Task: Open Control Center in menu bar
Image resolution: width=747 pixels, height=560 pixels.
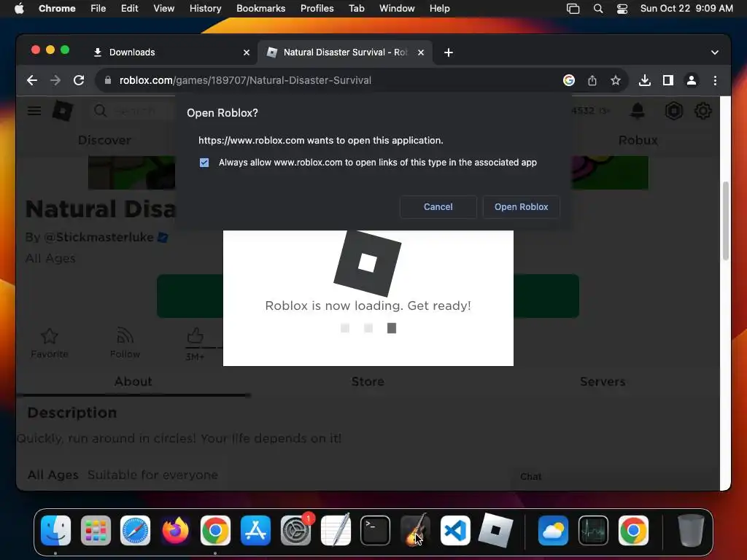Action: pyautogui.click(x=622, y=9)
